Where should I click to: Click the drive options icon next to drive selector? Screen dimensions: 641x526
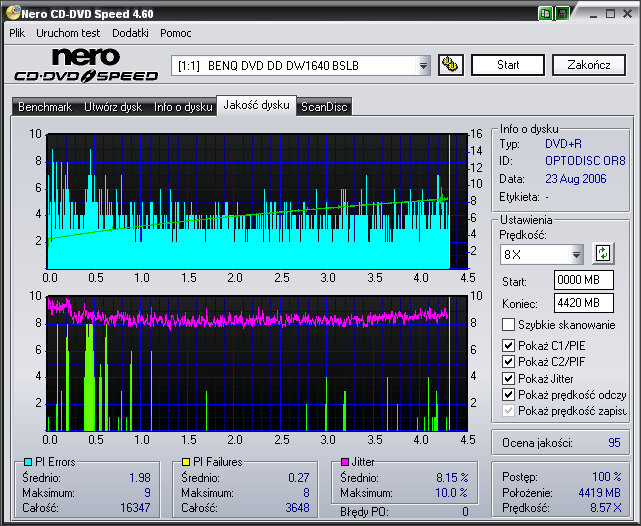(450, 65)
